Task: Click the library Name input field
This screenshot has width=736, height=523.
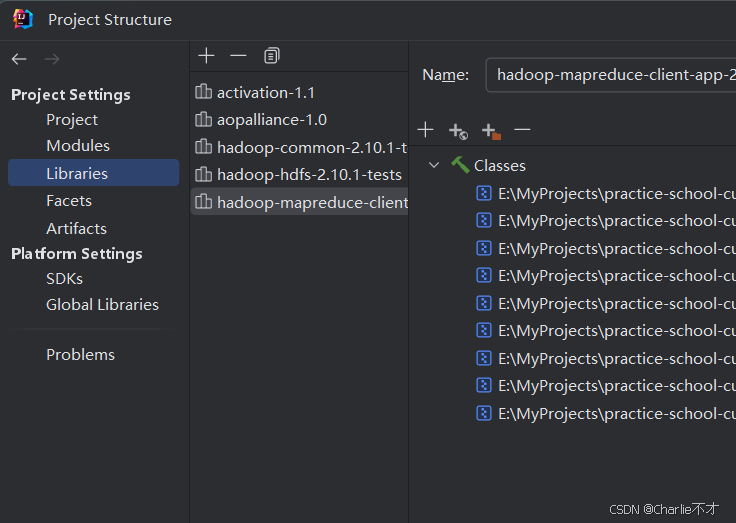Action: pyautogui.click(x=610, y=75)
